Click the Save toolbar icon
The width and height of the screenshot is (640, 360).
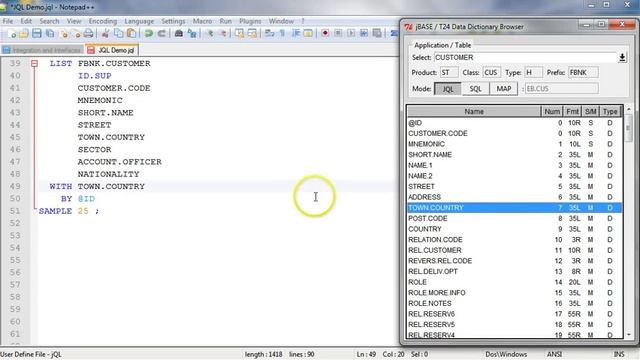click(37, 33)
